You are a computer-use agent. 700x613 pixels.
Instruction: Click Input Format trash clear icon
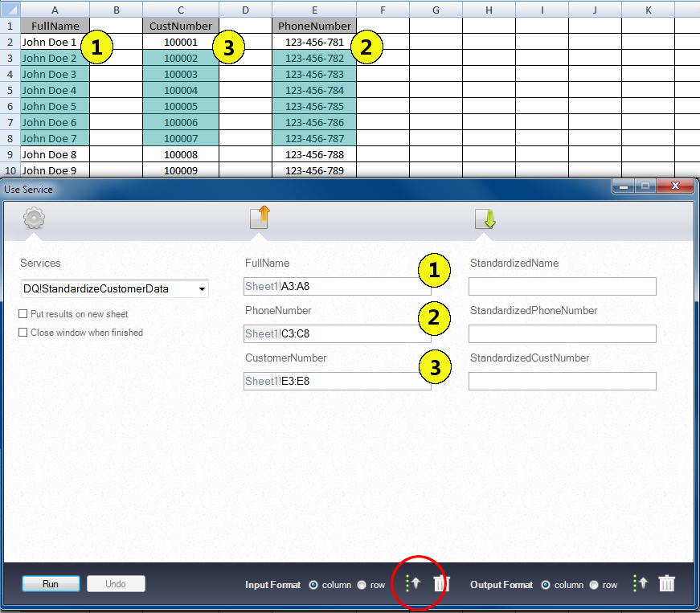(x=441, y=583)
